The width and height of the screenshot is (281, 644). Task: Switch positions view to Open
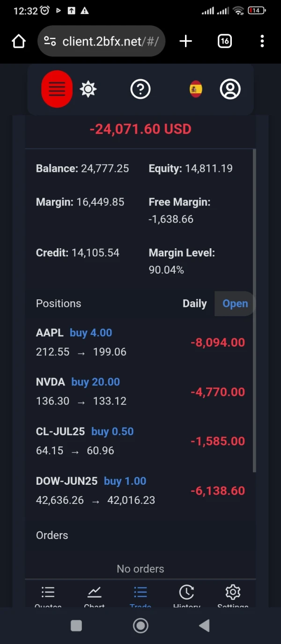click(x=235, y=303)
